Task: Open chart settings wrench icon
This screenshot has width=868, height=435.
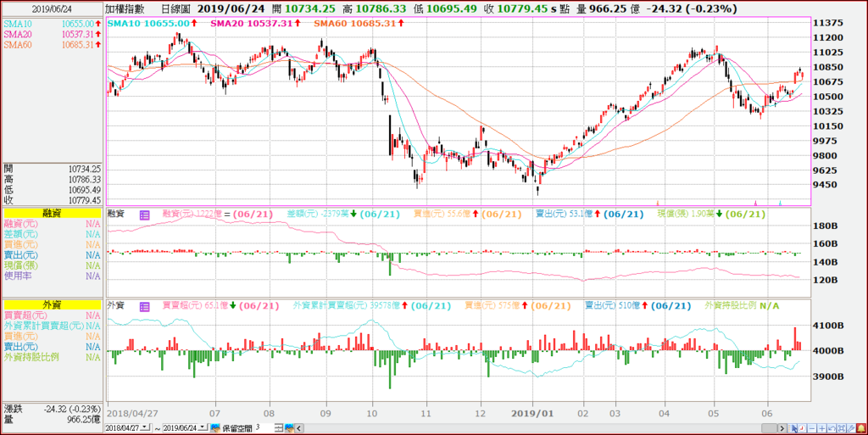Action: click(x=851, y=428)
